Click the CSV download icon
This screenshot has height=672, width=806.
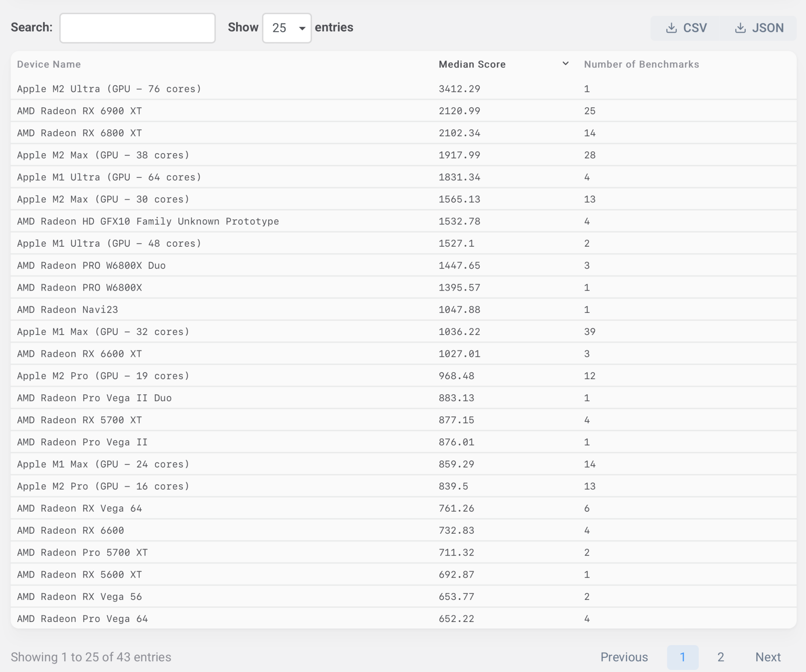[x=671, y=28]
